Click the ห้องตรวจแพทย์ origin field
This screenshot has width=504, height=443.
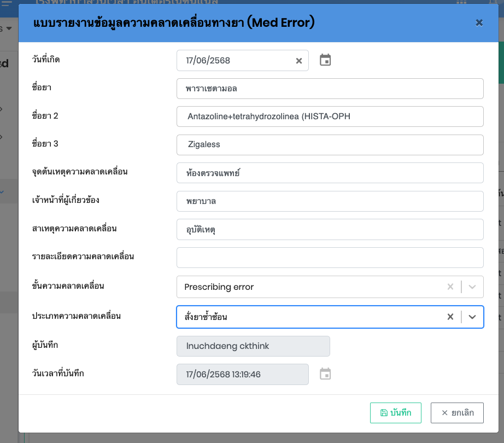330,173
